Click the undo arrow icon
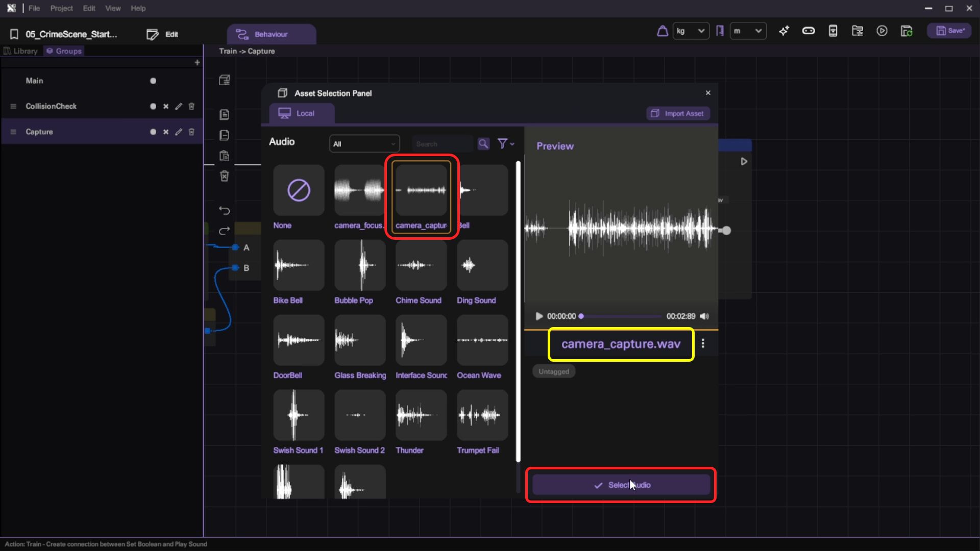 [224, 210]
